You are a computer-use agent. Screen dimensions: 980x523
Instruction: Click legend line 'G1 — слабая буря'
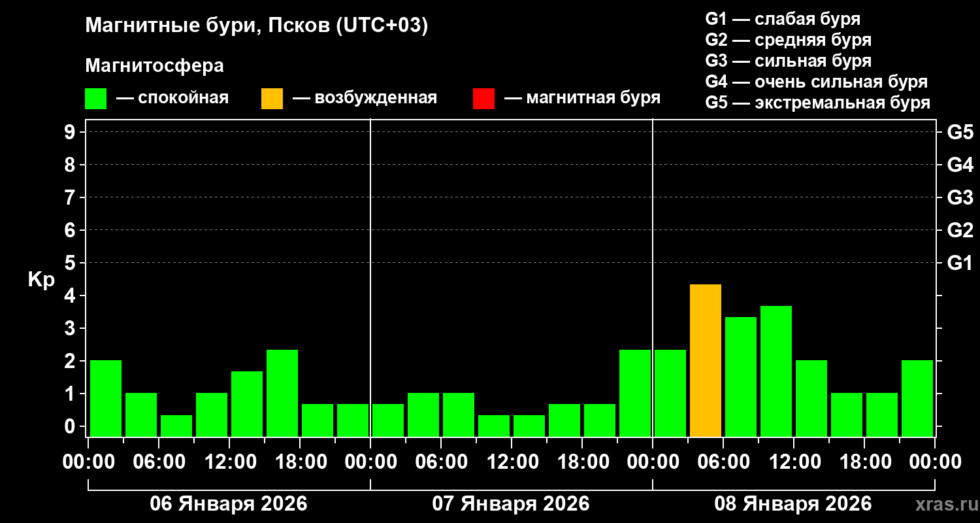[x=783, y=19]
